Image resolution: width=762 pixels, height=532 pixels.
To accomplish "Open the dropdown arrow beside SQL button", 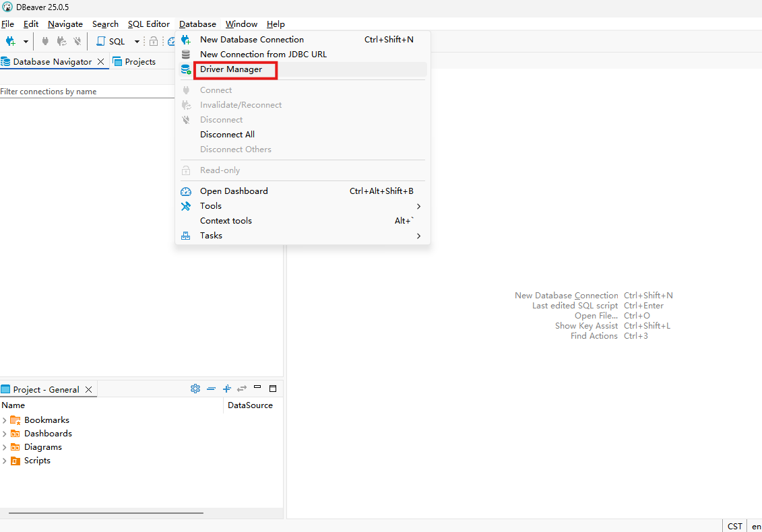I will tap(137, 41).
